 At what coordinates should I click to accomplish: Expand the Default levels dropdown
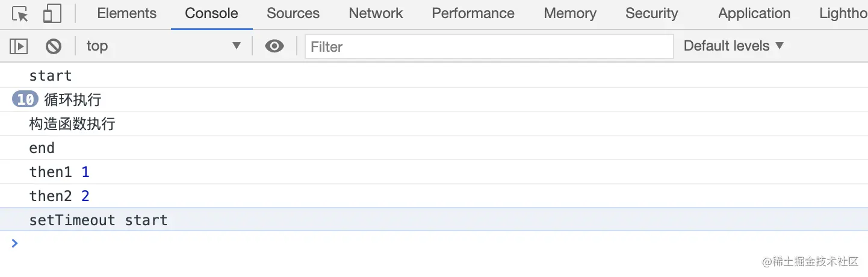(733, 46)
